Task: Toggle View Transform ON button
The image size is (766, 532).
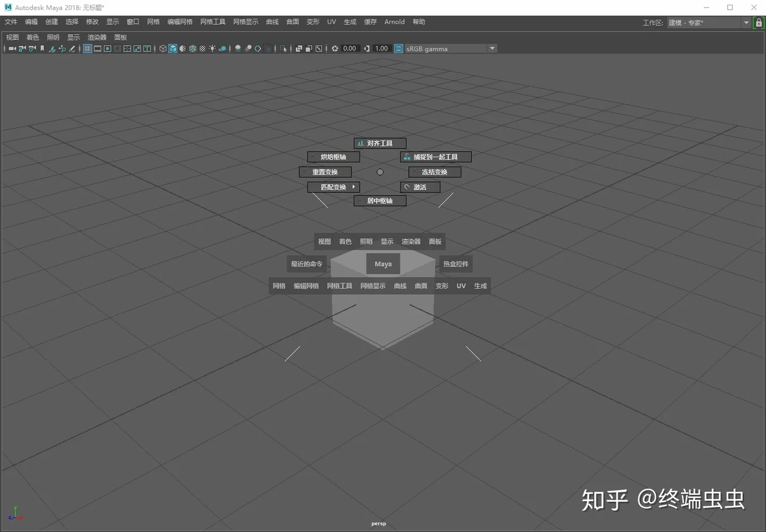Action: click(x=398, y=48)
